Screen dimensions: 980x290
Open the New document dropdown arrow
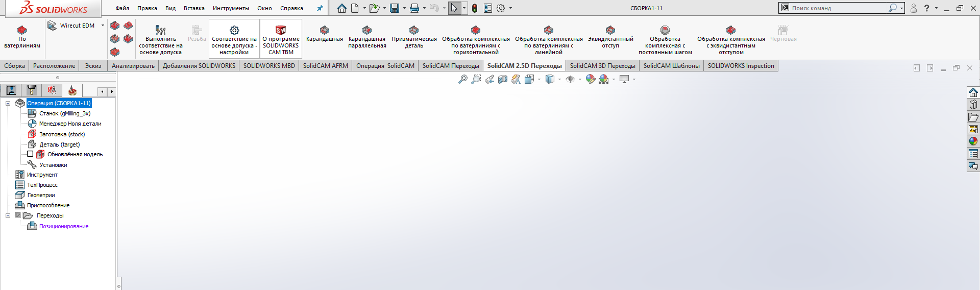(364, 8)
